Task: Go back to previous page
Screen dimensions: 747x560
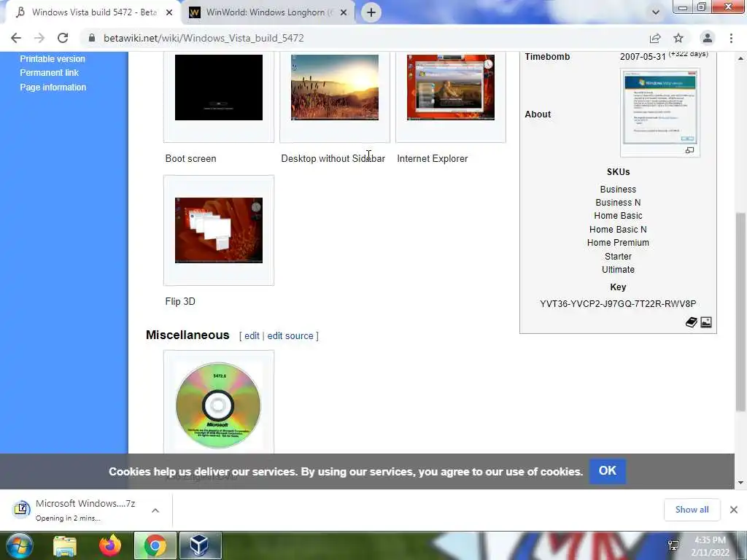Action: tap(16, 38)
